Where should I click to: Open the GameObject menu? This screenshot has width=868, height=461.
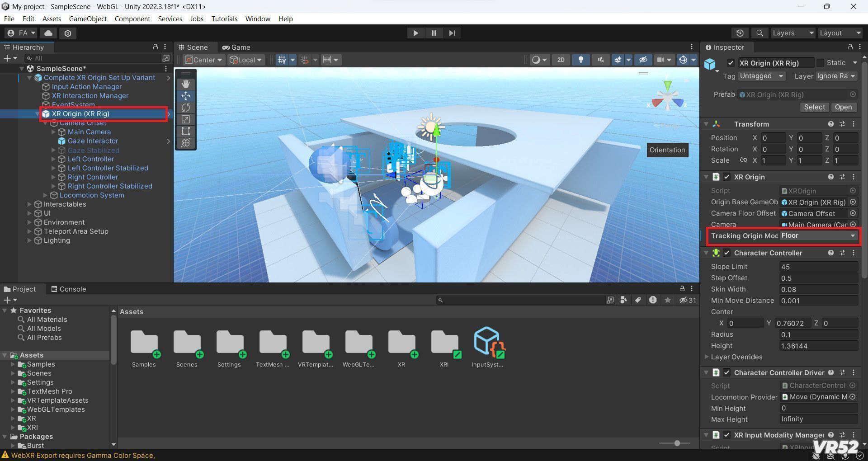pos(88,19)
